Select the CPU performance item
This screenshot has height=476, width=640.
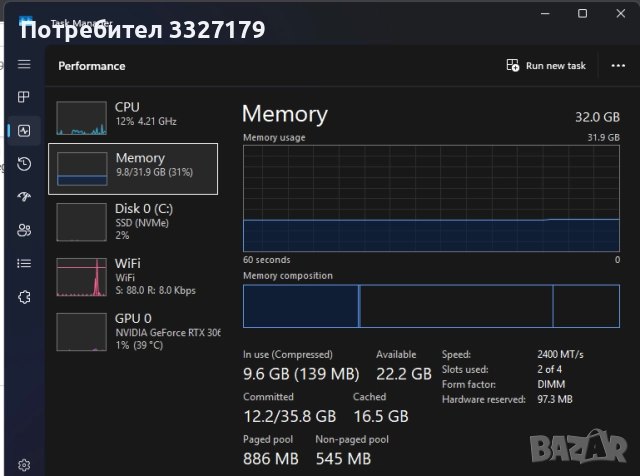coord(133,118)
